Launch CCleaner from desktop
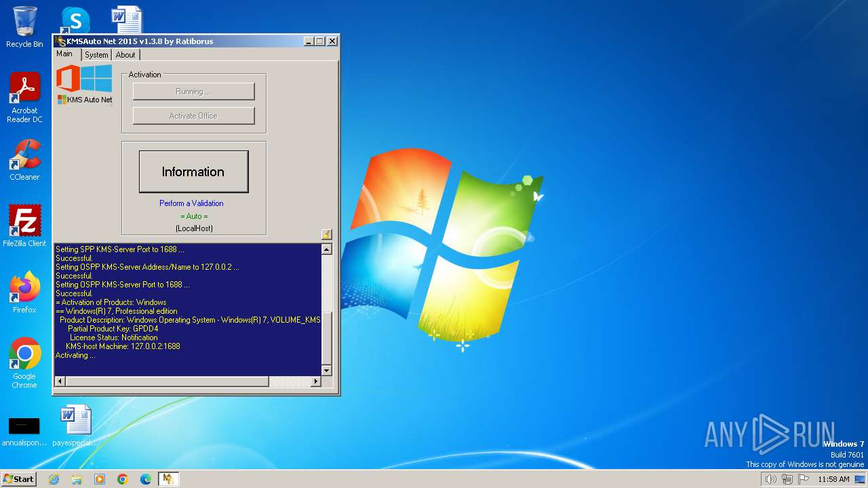This screenshot has width=868, height=488. point(24,160)
